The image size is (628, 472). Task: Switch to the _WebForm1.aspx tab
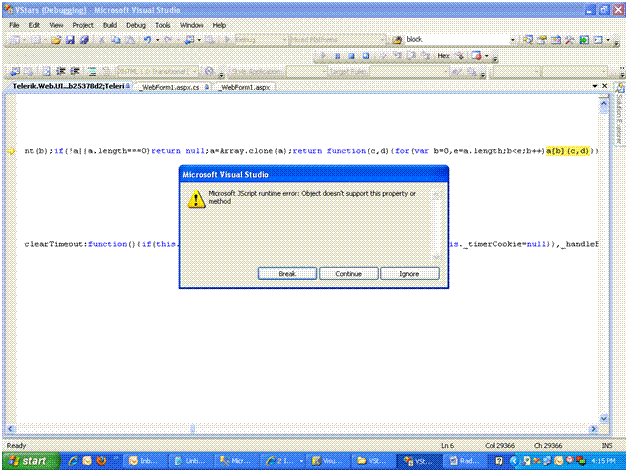click(245, 87)
